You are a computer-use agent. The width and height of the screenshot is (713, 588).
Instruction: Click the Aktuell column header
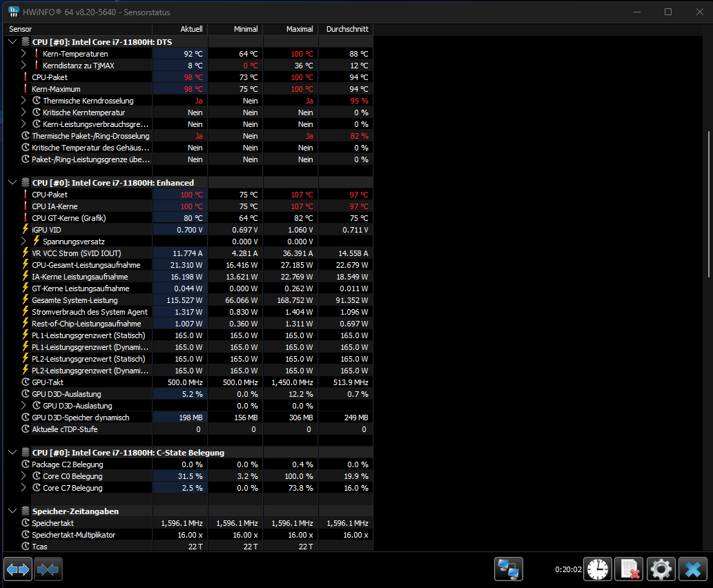pyautogui.click(x=180, y=29)
